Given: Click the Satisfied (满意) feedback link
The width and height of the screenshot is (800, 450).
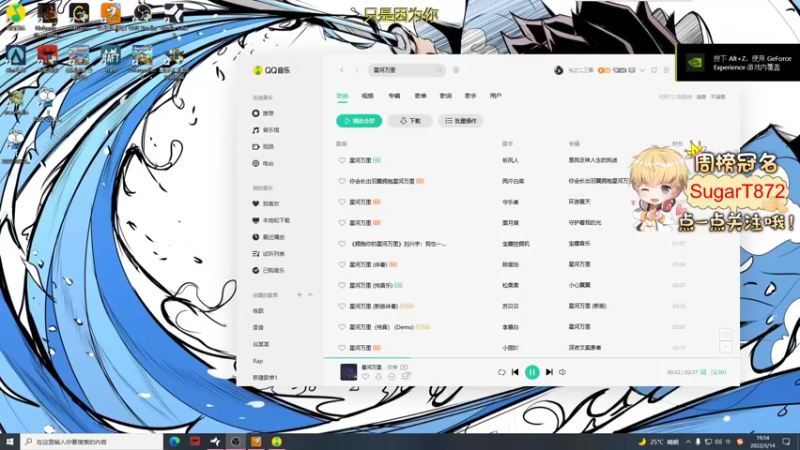Looking at the screenshot, I should (702, 97).
